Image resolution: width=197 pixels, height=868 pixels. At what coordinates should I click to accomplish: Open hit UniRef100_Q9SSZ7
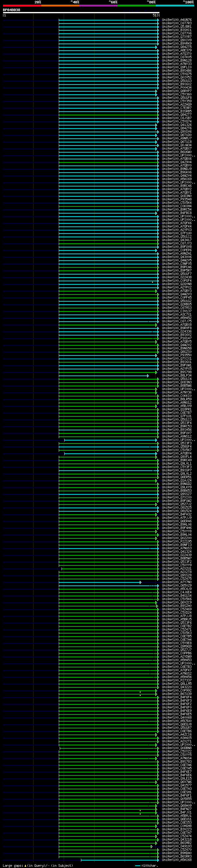click(176, 494)
